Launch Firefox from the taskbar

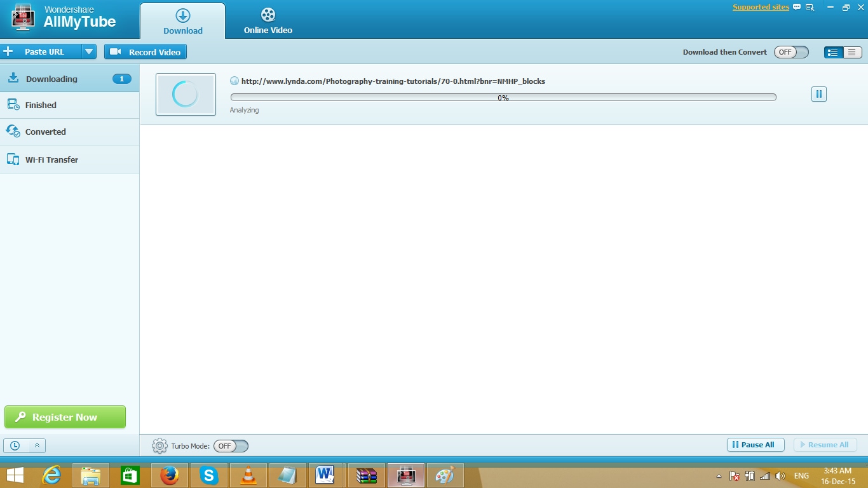pos(170,475)
